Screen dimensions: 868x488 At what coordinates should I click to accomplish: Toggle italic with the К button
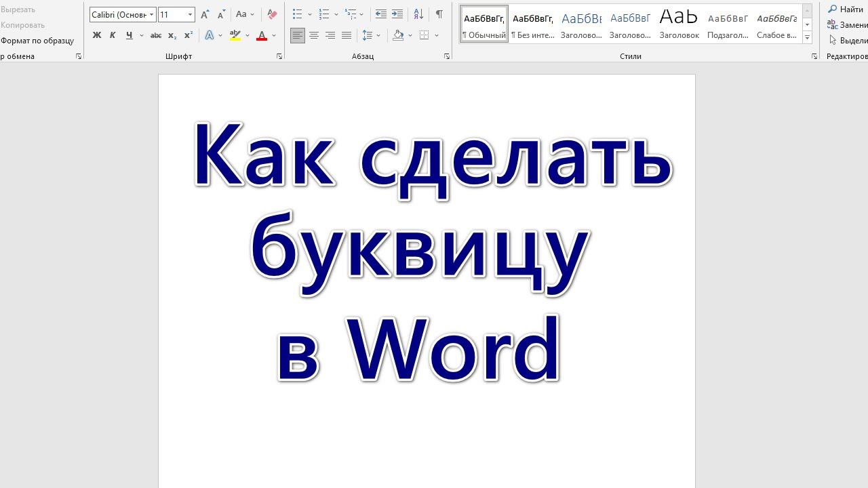pyautogui.click(x=113, y=35)
